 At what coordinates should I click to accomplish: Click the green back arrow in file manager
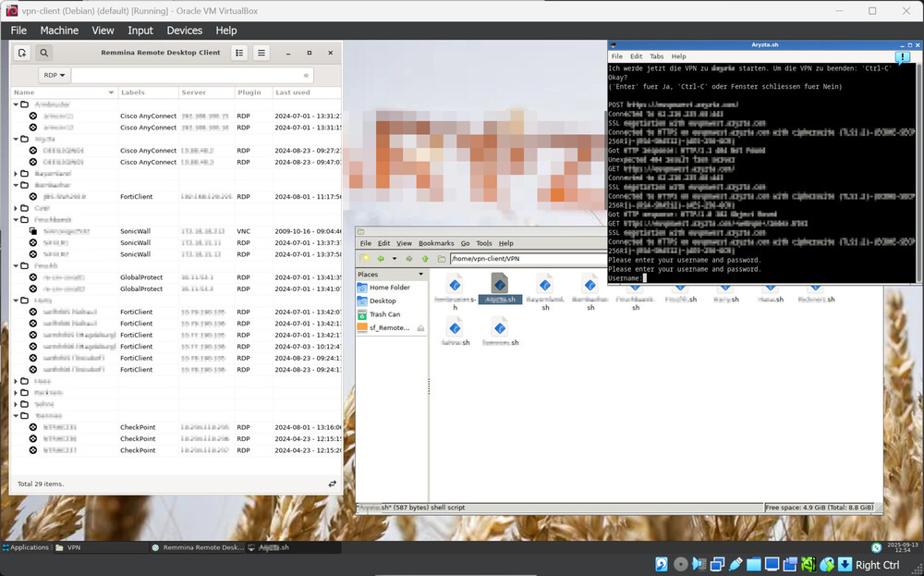[380, 259]
